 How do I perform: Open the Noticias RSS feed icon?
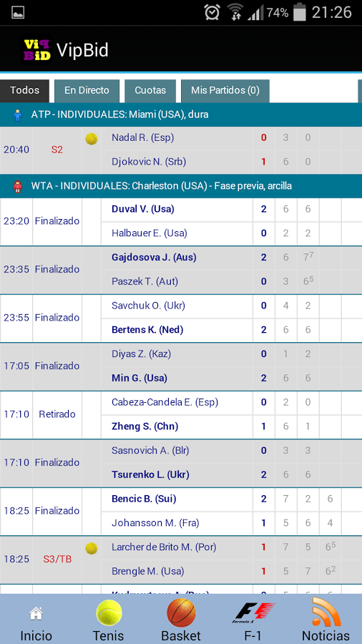pyautogui.click(x=326, y=612)
